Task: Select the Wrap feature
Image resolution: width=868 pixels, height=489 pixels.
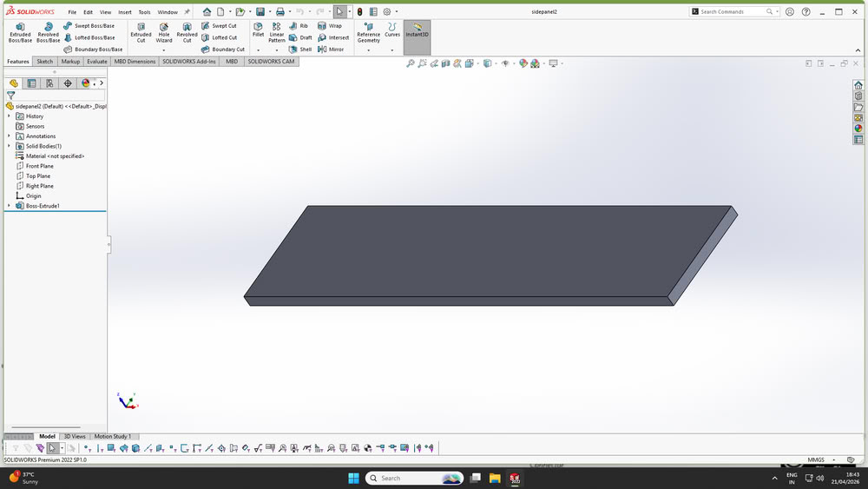Action: 329,26
